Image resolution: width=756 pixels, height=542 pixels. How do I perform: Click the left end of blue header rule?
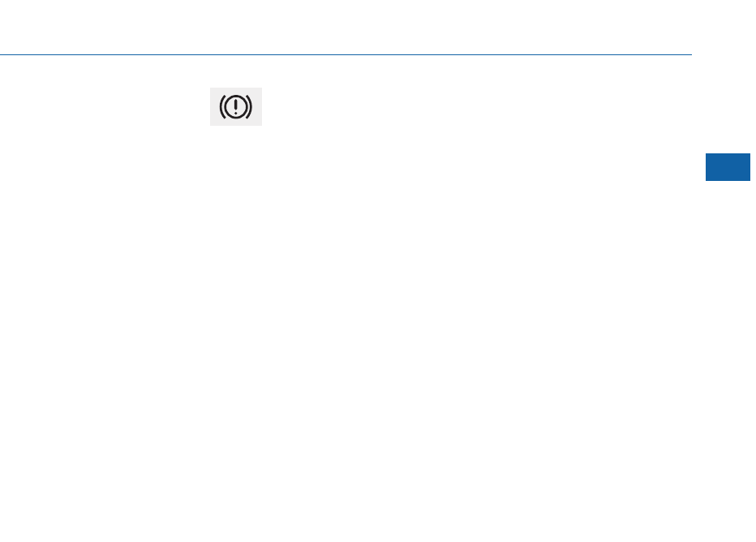pyautogui.click(x=2, y=54)
